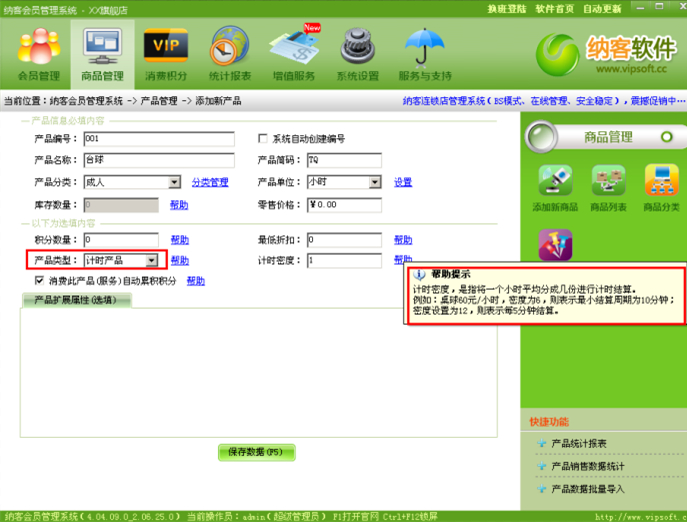Viewport: 687px width, 522px height.
Task: Click the 产品名称 input field
Action: 158,161
